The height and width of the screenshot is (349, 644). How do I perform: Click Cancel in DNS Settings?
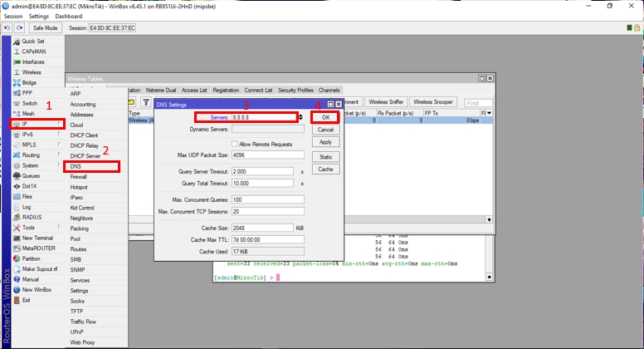tap(325, 130)
